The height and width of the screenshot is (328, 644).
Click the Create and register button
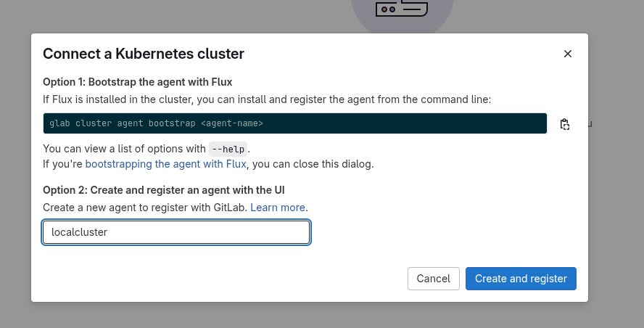tap(521, 279)
